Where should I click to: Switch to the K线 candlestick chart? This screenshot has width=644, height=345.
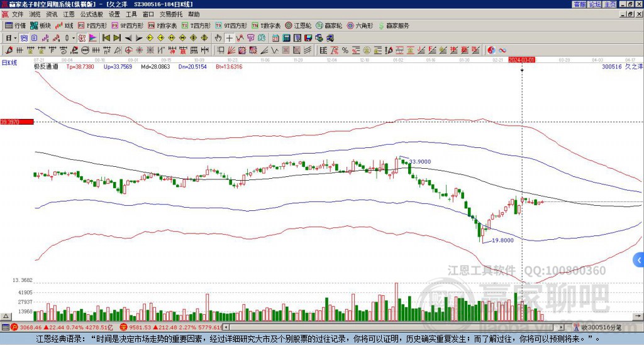pyautogui.click(x=64, y=25)
